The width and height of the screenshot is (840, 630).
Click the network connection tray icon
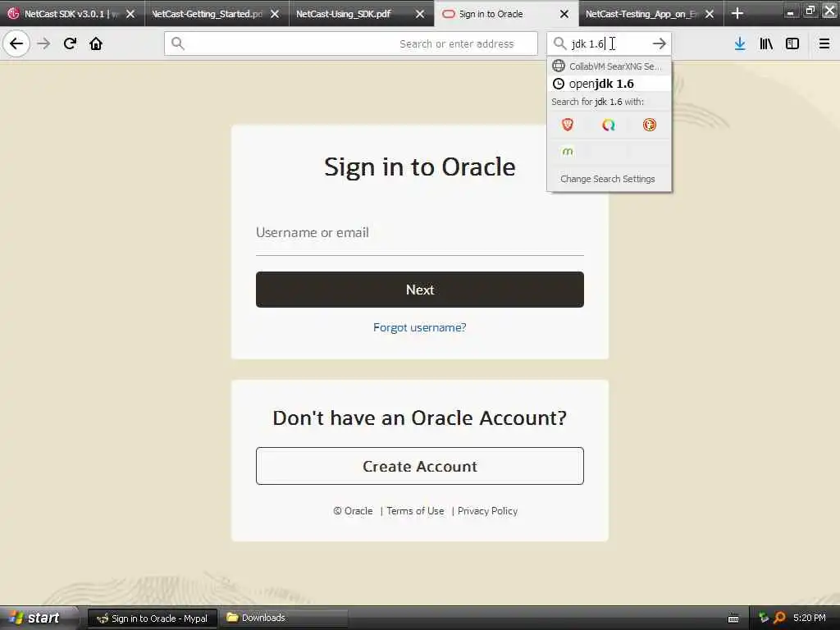[764, 619]
